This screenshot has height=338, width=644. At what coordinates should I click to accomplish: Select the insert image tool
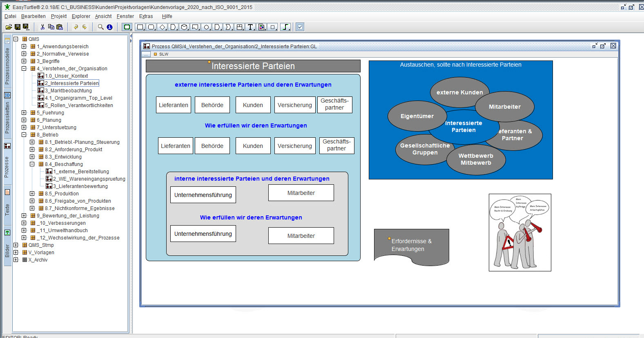(x=262, y=27)
